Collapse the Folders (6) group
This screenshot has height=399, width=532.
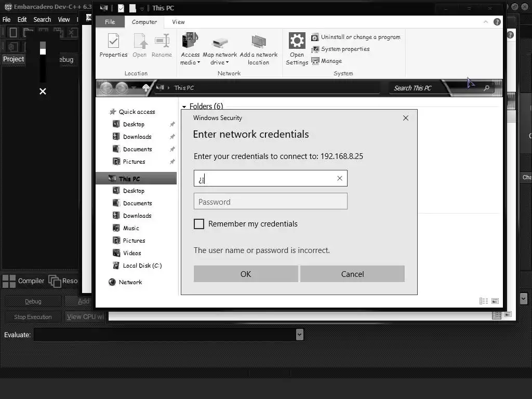[184, 107]
